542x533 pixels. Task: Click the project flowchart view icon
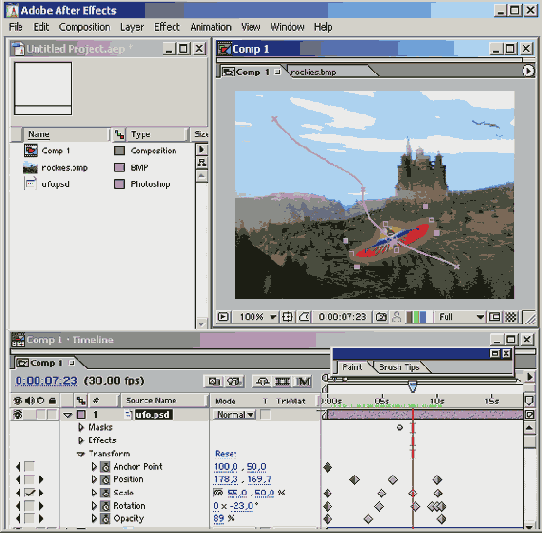(202, 162)
